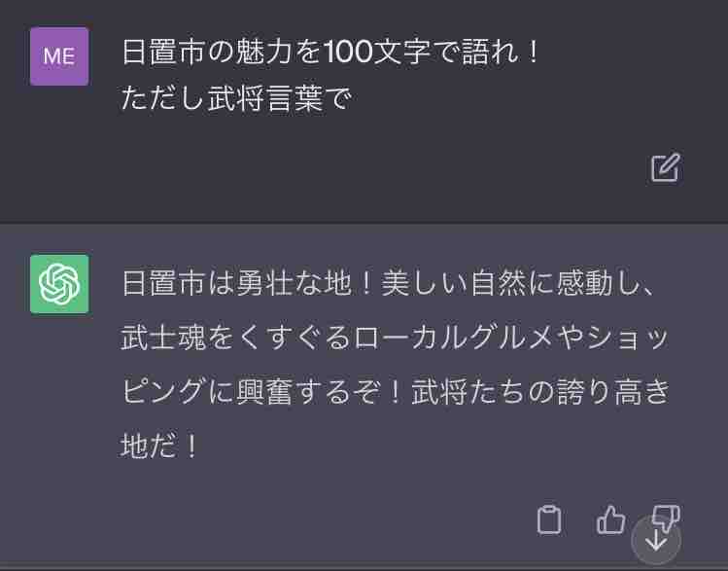
Task: Click the purple ME user avatar
Action: [59, 56]
